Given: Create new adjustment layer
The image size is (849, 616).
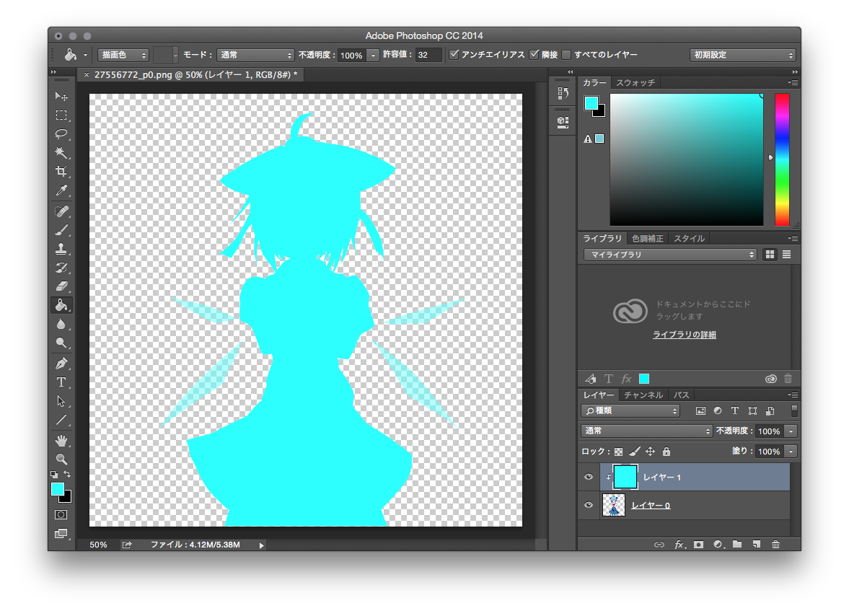Looking at the screenshot, I should [718, 545].
